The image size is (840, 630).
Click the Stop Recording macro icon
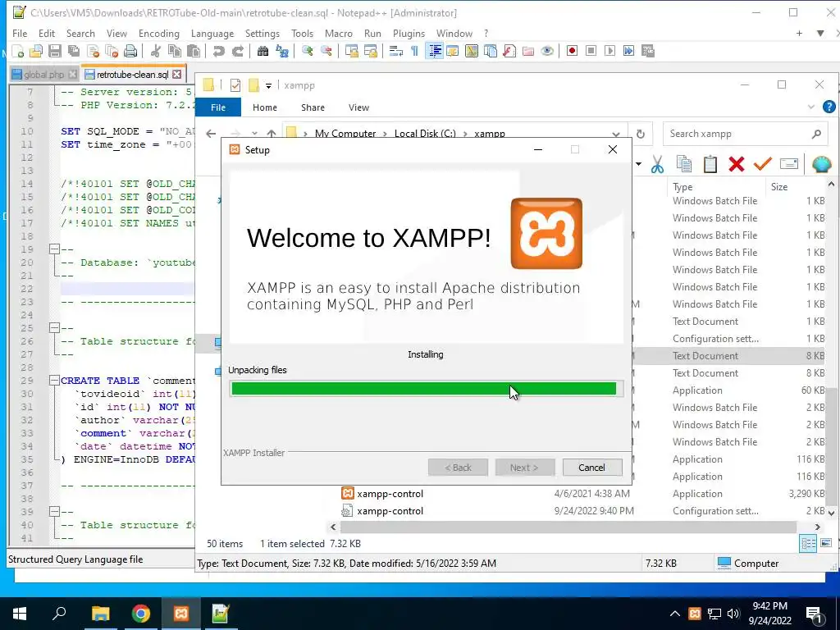[591, 52]
